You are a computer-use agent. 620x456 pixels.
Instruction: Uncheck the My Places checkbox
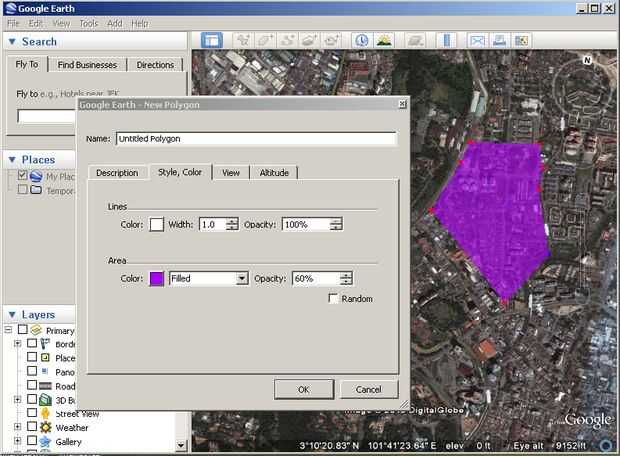(23, 176)
